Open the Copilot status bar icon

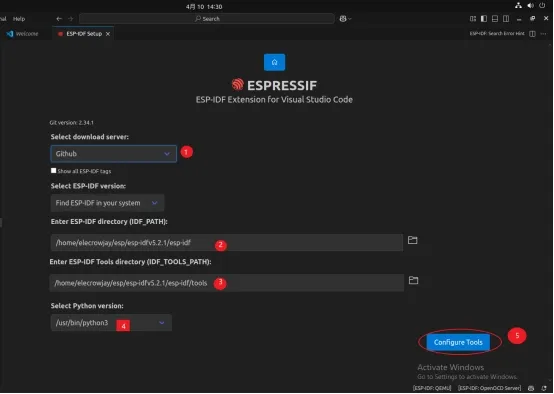[531, 388]
